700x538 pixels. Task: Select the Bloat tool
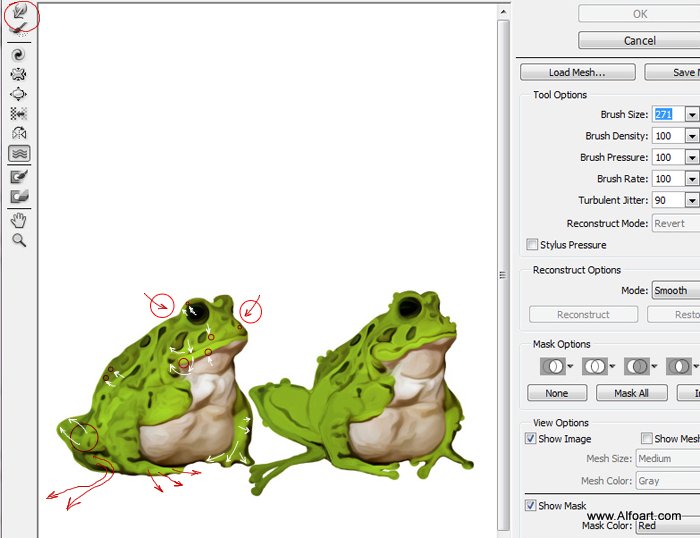click(18, 94)
